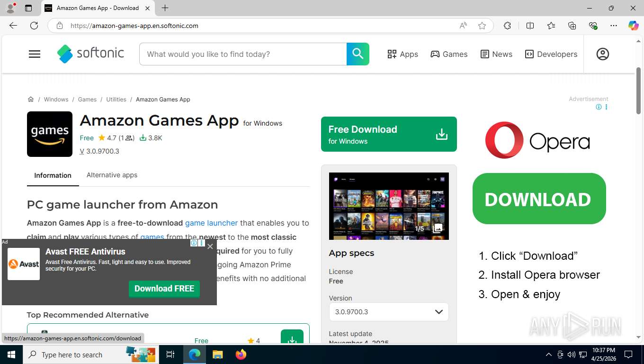
Task: Open a new browser tab with plus
Action: [x=165, y=8]
